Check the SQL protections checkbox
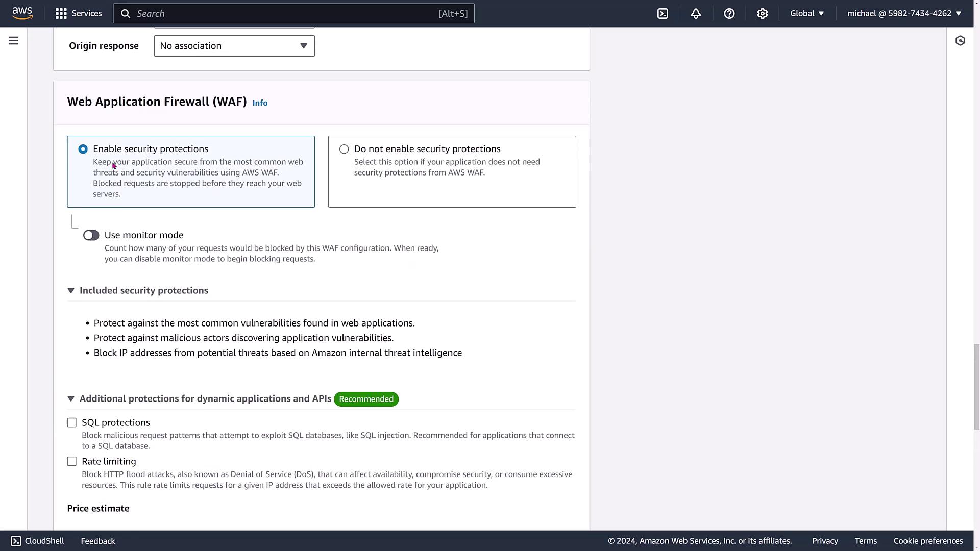Image resolution: width=980 pixels, height=551 pixels. point(72,422)
